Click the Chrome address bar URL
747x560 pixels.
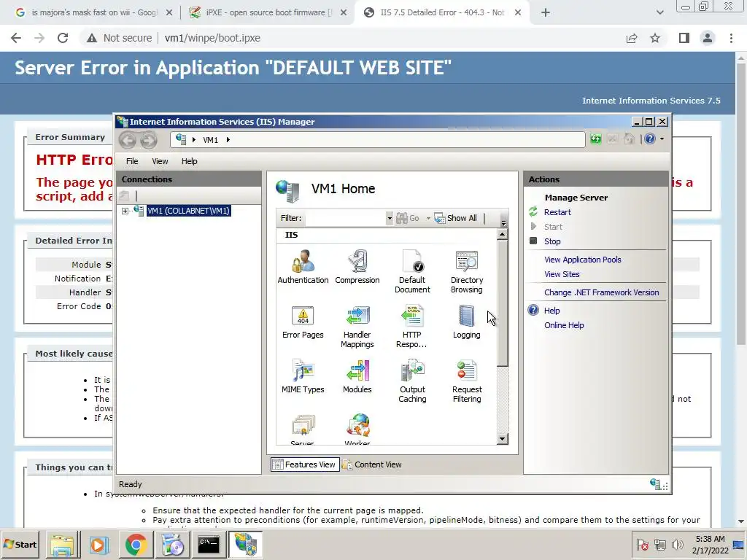[212, 38]
